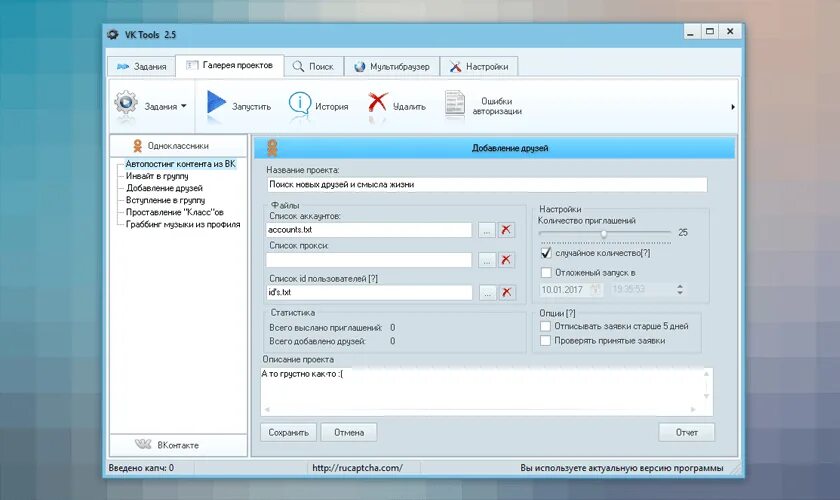Open the Отчет report button
This screenshot has height=500, width=840.
pos(687,432)
